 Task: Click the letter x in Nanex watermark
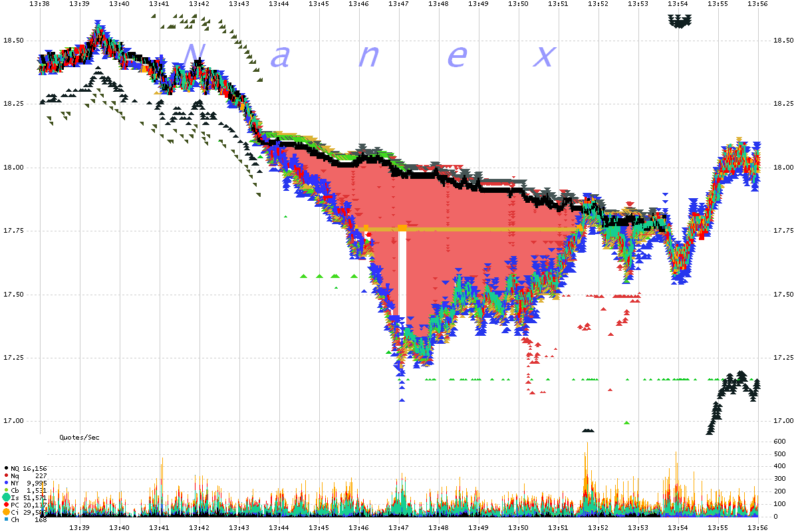(544, 57)
